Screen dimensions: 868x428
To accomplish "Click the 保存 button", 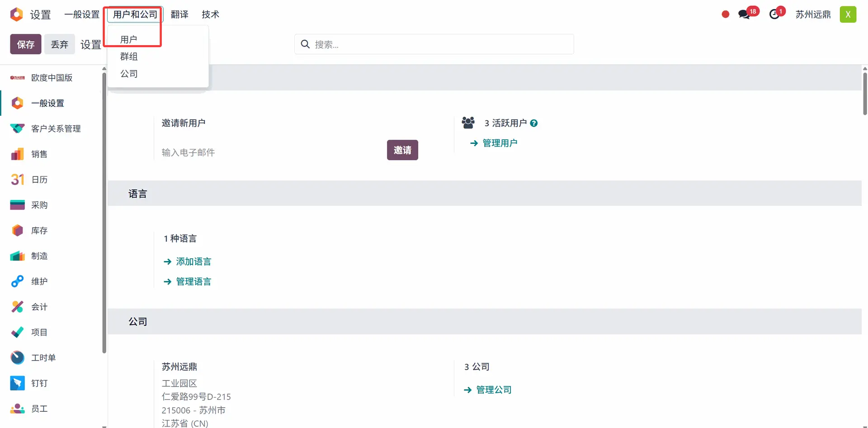I will [26, 44].
